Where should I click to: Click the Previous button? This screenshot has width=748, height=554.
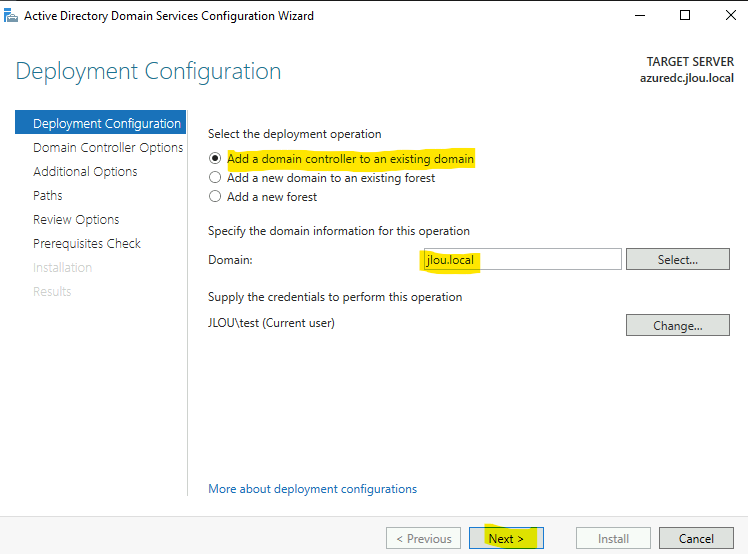pos(424,538)
